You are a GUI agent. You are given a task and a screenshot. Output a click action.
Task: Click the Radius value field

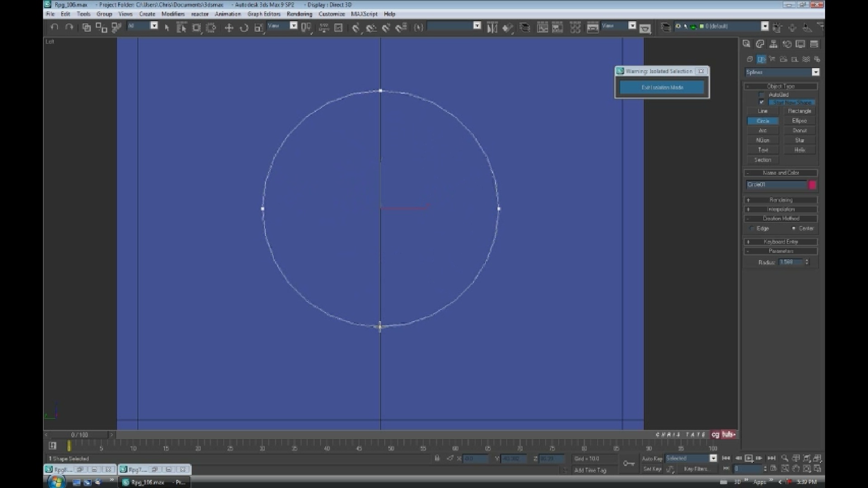790,262
